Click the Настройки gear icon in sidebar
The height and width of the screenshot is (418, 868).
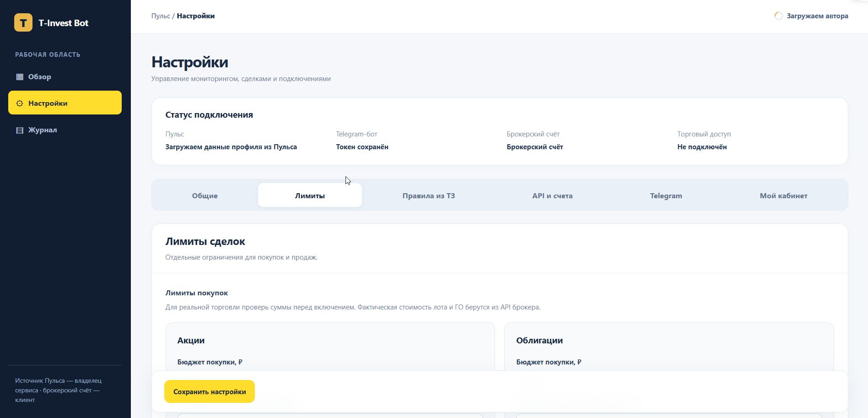[20, 103]
